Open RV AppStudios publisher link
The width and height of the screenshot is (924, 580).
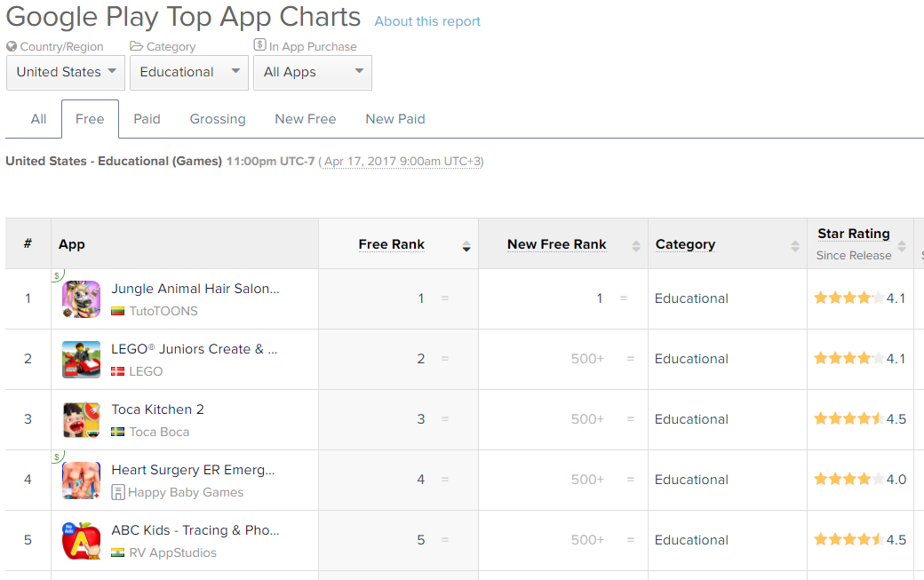tap(173, 552)
